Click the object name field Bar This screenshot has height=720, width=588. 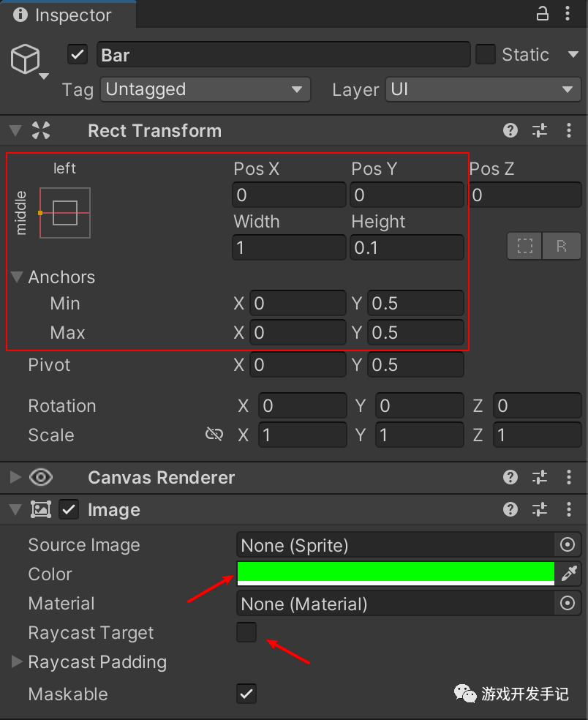tap(283, 55)
